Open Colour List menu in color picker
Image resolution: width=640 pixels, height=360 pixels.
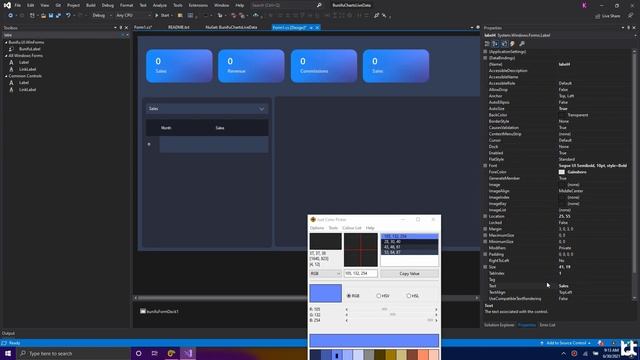click(352, 228)
